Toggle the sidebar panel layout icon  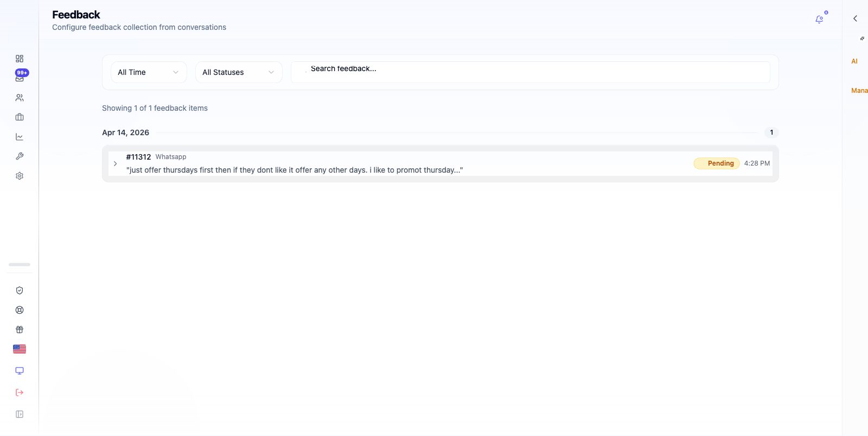(x=20, y=414)
